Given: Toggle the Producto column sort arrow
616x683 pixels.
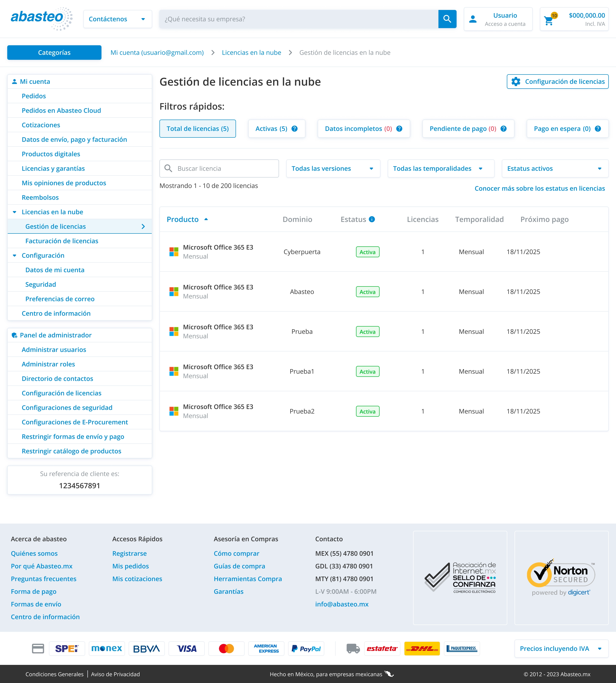Looking at the screenshot, I should point(207,219).
